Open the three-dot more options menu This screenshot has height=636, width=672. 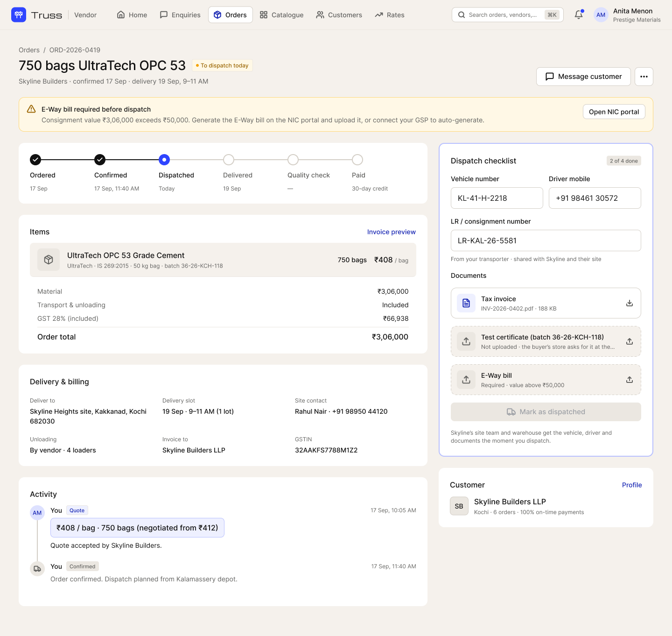click(x=644, y=77)
